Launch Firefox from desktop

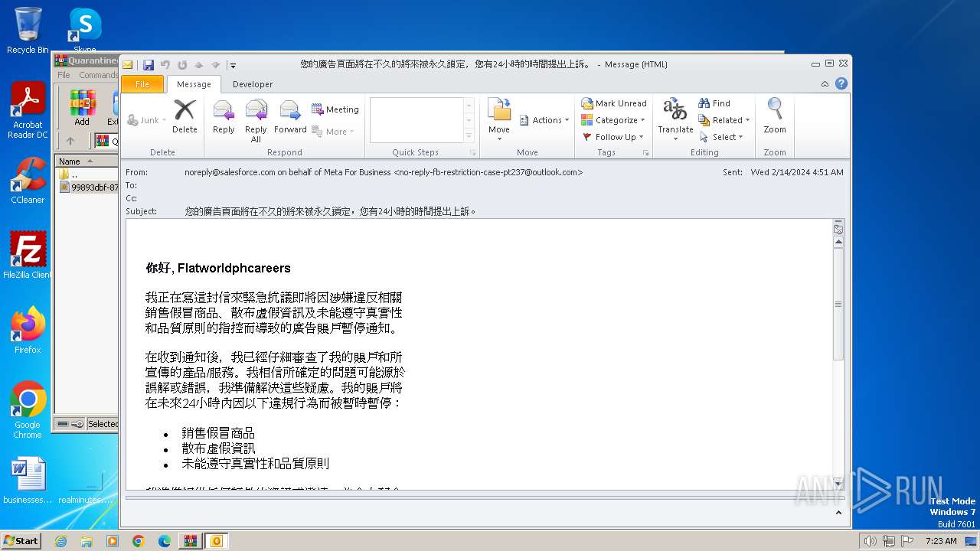point(28,331)
